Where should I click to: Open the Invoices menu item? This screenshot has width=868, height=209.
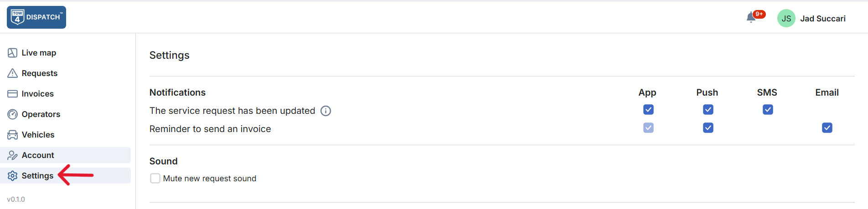[38, 94]
